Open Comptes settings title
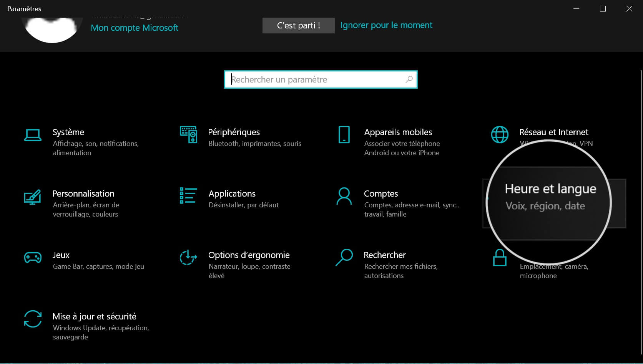This screenshot has width=643, height=364. pos(381,194)
